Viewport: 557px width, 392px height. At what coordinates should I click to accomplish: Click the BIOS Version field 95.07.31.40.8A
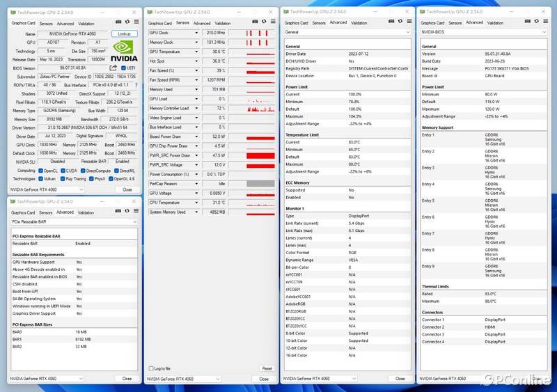point(72,68)
